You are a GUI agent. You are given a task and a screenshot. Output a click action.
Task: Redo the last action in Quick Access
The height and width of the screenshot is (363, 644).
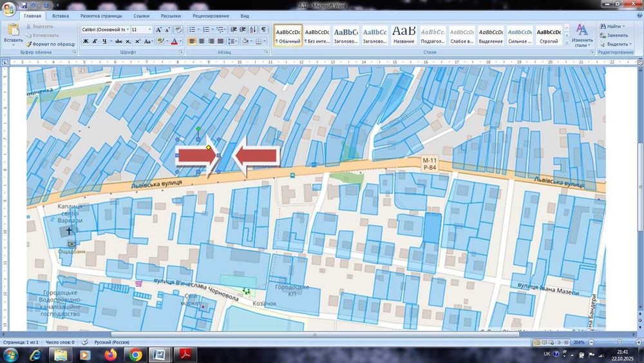point(46,5)
